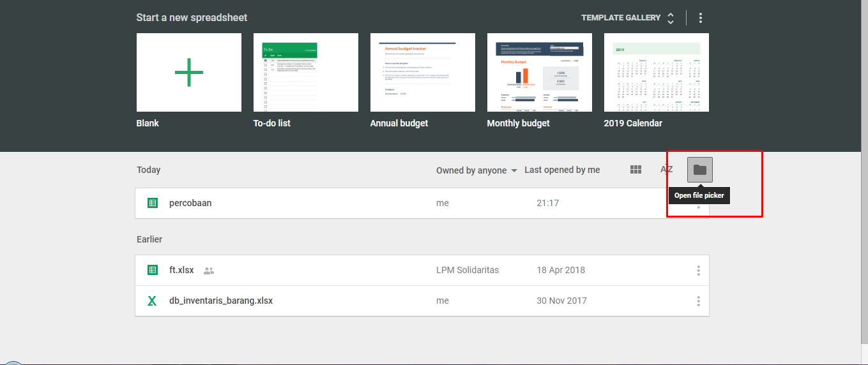
Task: Open the file picker folder icon
Action: tap(700, 170)
